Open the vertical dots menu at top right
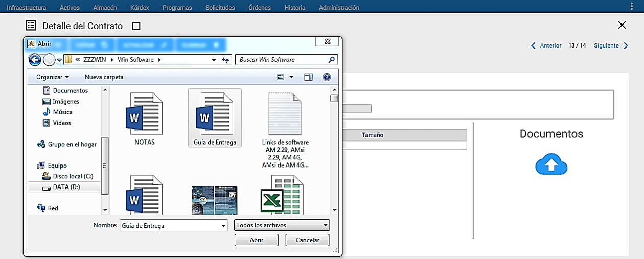 tap(632, 6)
